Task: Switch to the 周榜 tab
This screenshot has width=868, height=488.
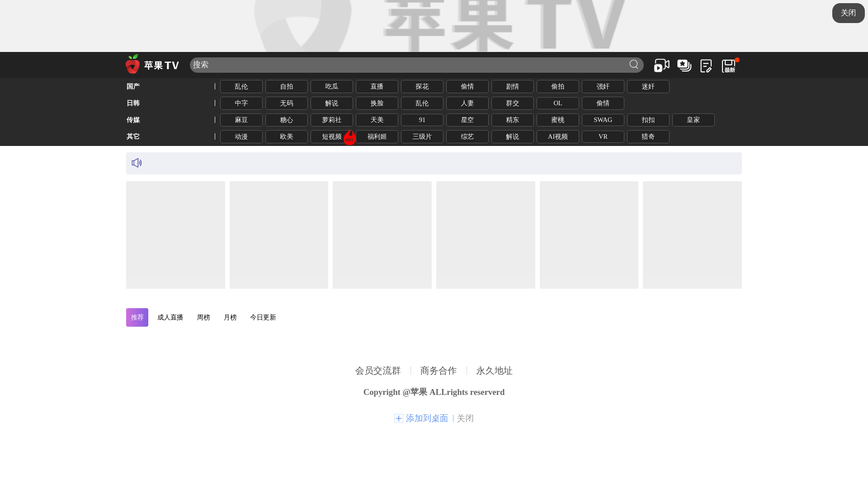Action: (203, 318)
